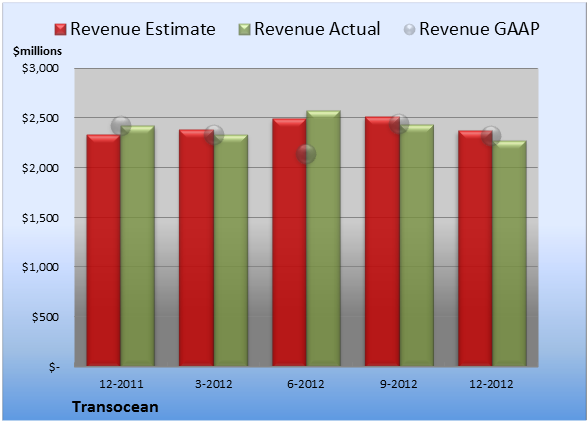Select the red estimate bar for 12-2011
This screenshot has width=588, height=422.
point(104,250)
